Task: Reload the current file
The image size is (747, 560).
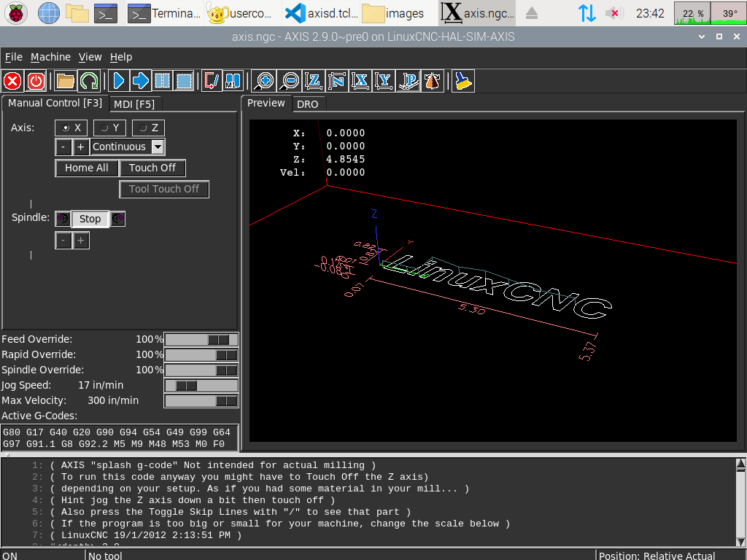Action: 88,81
